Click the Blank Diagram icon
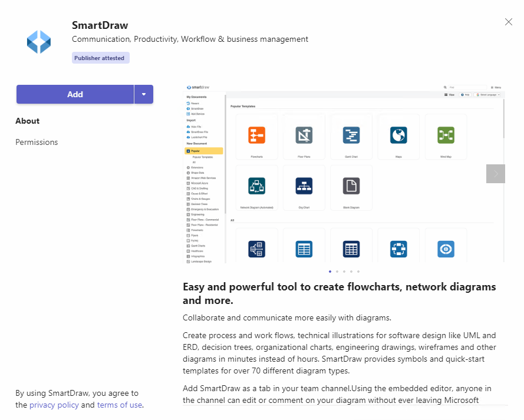Screen dimensions: 524x420 point(351,186)
